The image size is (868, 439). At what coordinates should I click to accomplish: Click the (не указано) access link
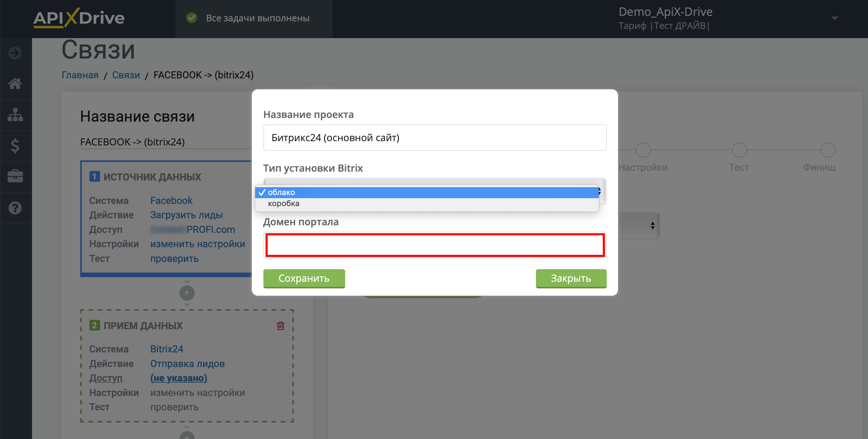click(179, 378)
